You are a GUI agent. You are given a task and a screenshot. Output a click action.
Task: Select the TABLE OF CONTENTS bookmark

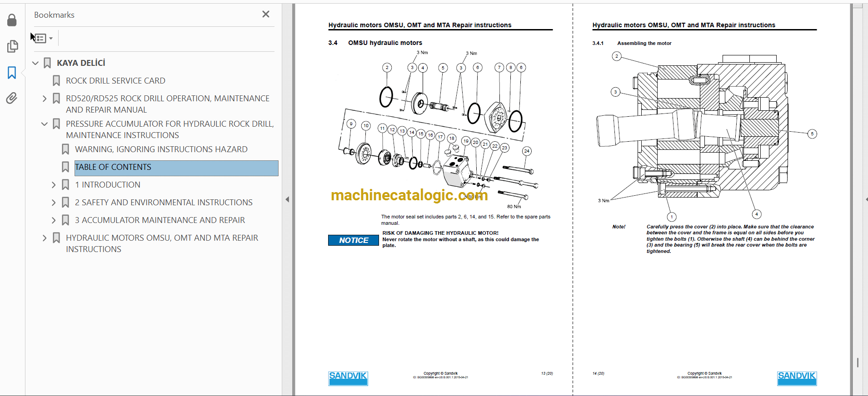[x=176, y=168]
